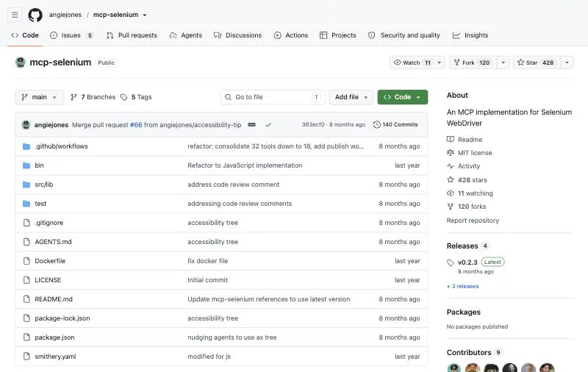Open commit 'fix docker file'
The width and height of the screenshot is (588, 372).
point(208,261)
